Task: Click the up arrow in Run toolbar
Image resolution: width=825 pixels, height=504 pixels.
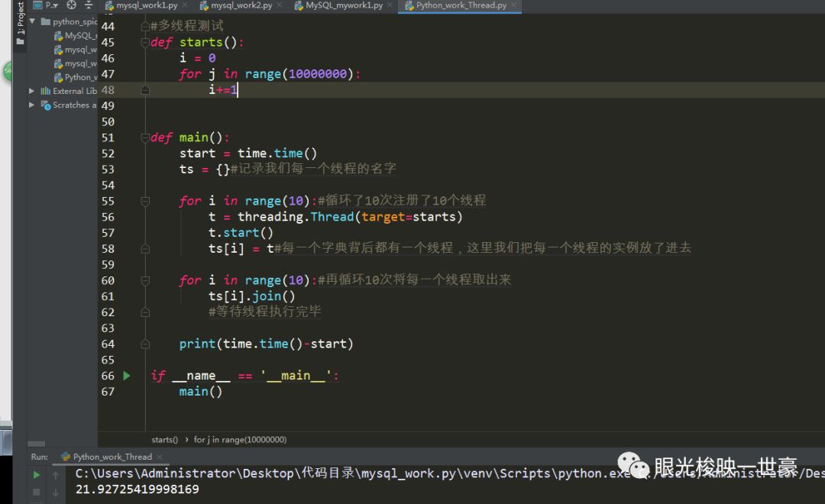Action: 55,475
